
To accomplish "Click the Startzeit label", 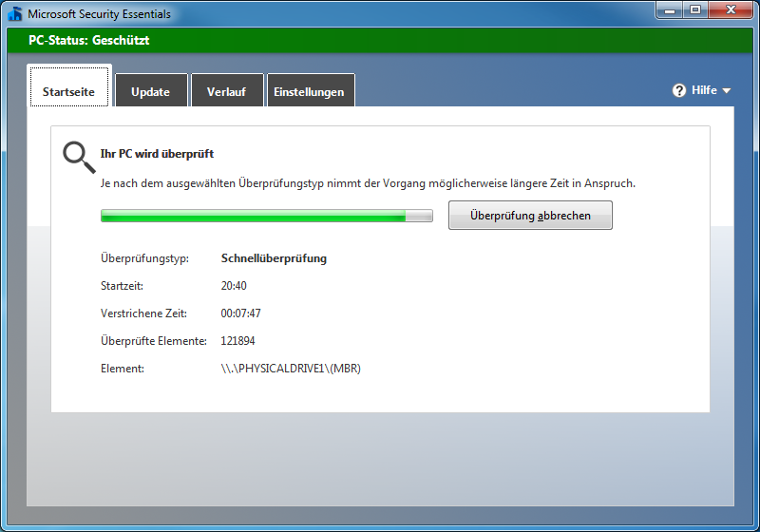I will 122,286.
